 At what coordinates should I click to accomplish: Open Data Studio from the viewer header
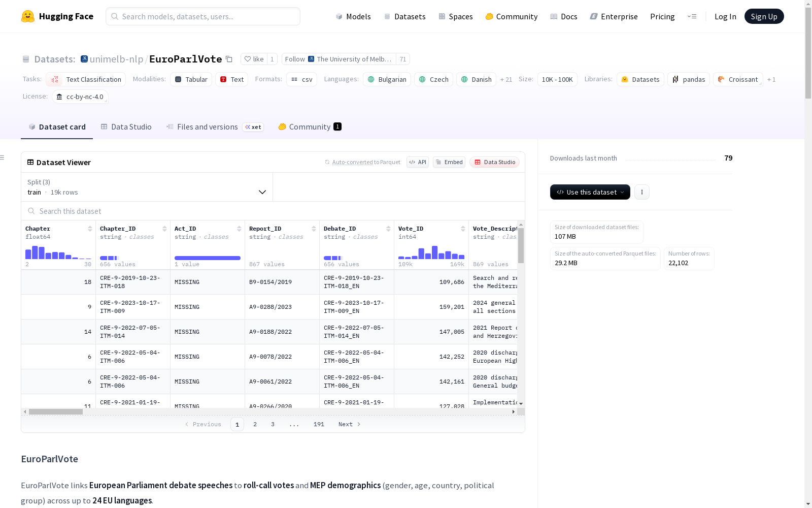click(x=495, y=162)
